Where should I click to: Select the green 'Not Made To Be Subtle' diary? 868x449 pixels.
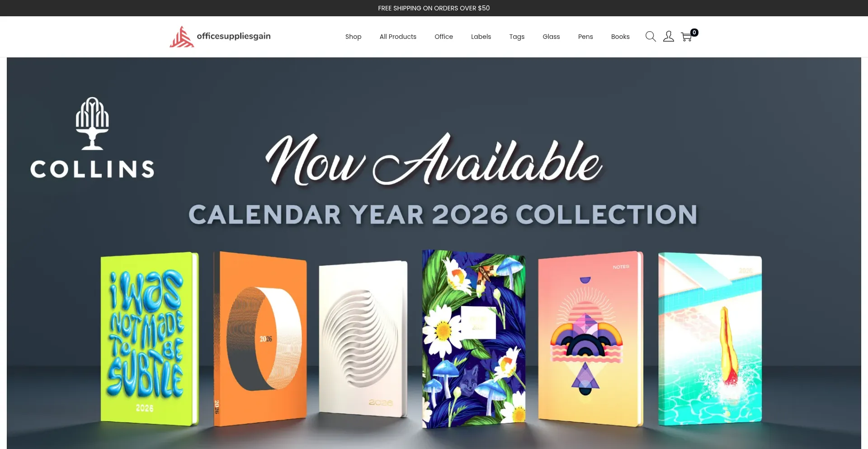coord(149,339)
